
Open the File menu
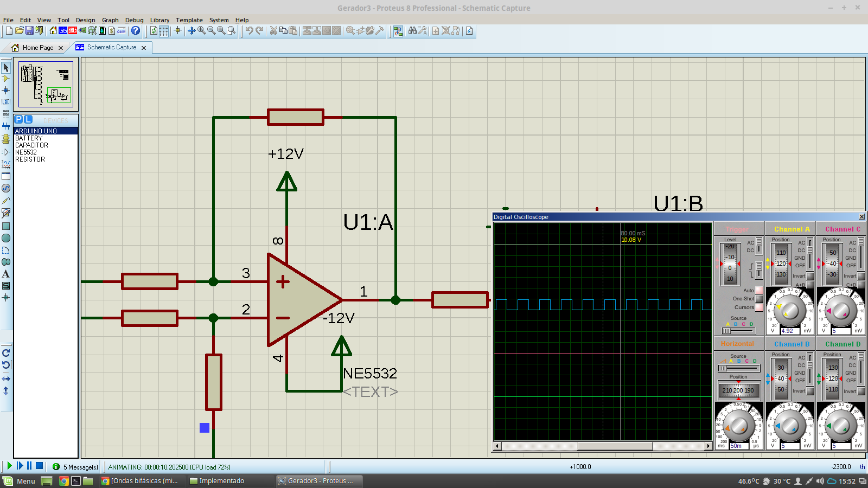[8, 20]
